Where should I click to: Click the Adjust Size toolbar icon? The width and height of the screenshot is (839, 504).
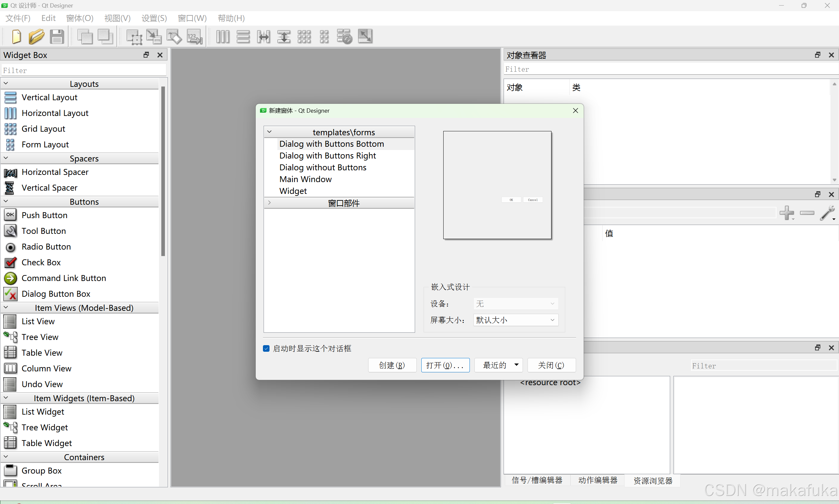pos(365,36)
